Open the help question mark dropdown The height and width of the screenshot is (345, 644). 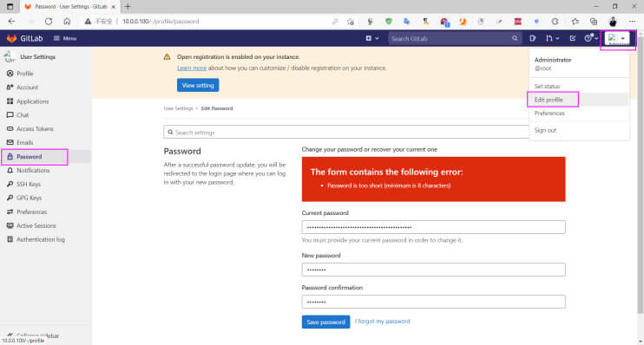pyautogui.click(x=591, y=38)
